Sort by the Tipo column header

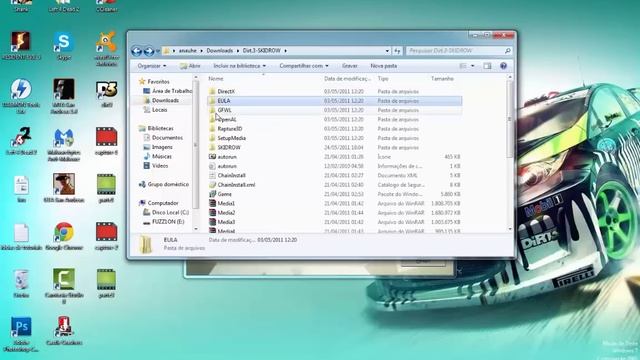click(x=383, y=78)
